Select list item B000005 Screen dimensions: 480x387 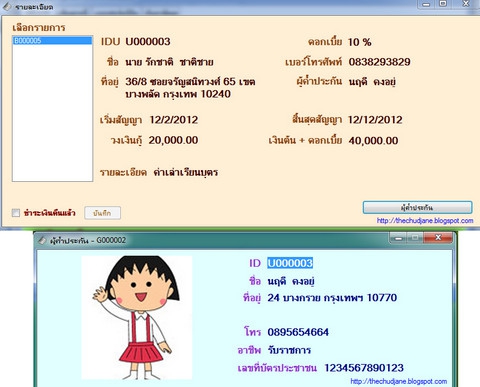coord(52,41)
